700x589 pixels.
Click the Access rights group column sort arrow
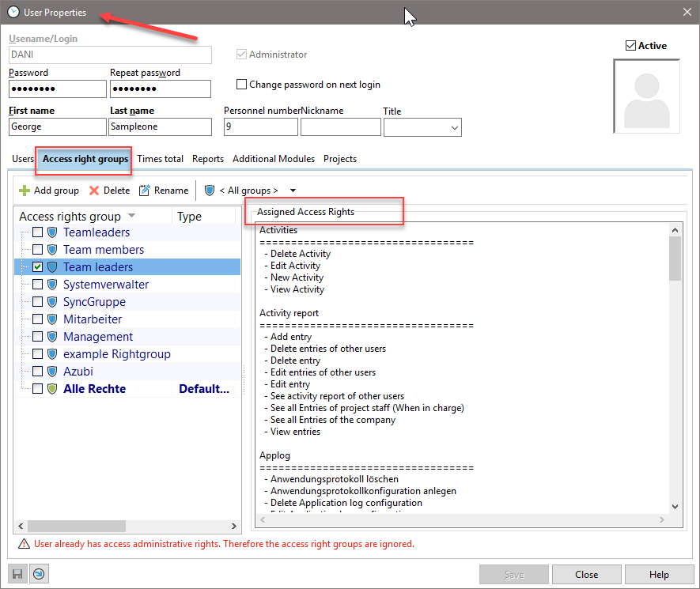(x=132, y=216)
